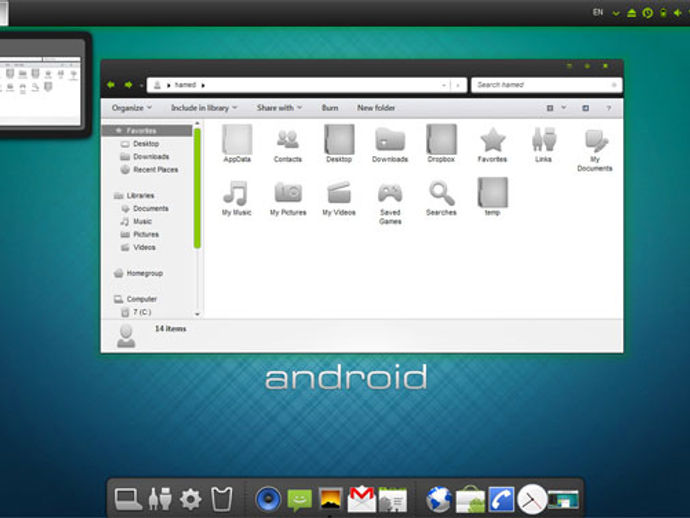Open the Dropbox folder
The image size is (690, 518).
(441, 144)
